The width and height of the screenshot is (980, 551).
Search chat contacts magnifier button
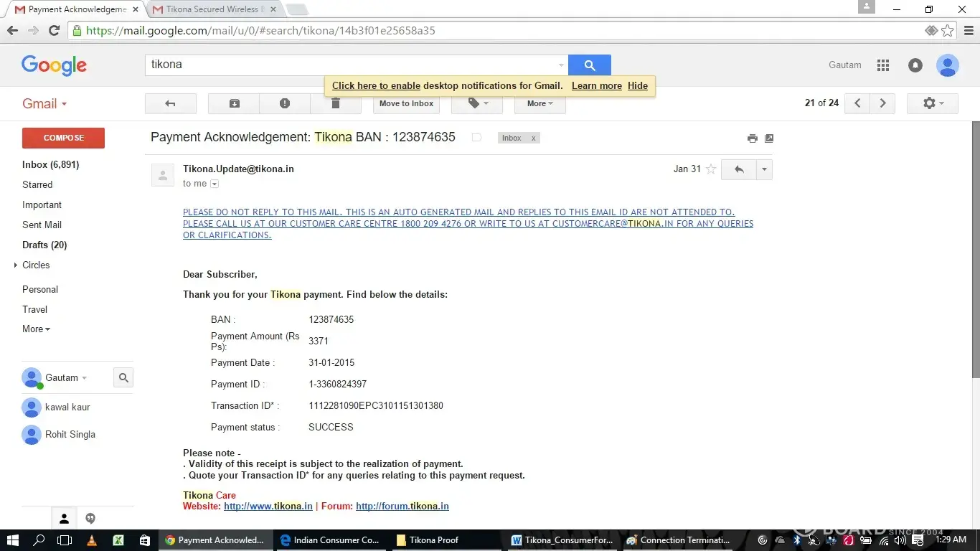[x=123, y=377]
